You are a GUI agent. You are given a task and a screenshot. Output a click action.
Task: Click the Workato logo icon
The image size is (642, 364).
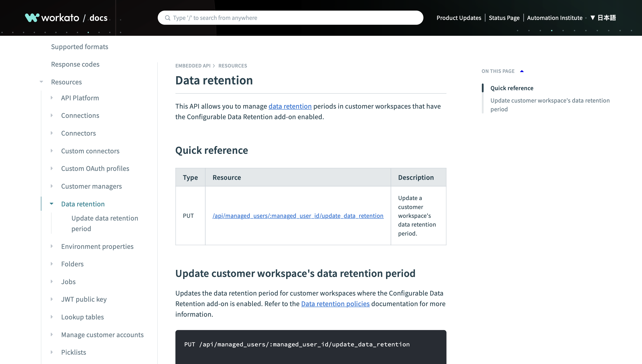32,18
